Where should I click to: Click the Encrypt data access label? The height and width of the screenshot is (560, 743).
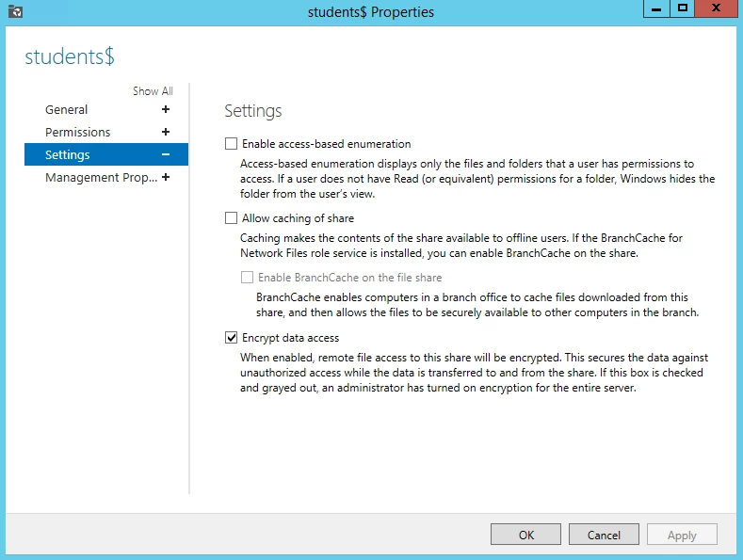(290, 338)
